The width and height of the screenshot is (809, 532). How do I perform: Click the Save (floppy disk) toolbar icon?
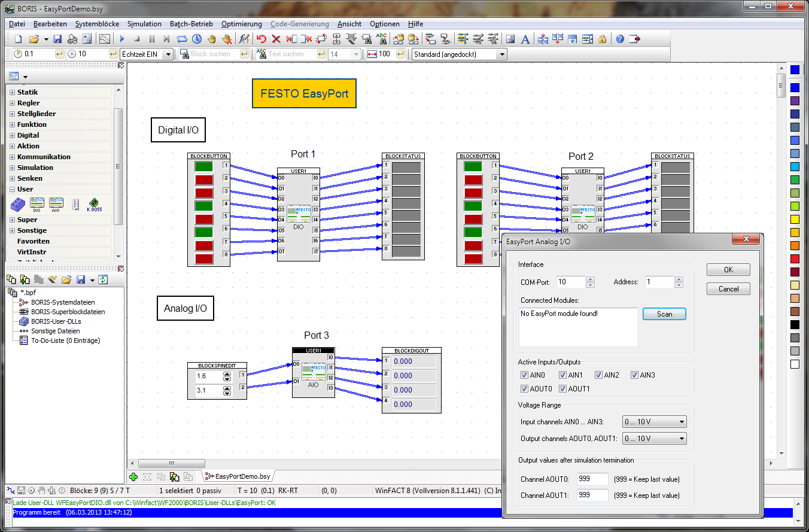pos(57,39)
